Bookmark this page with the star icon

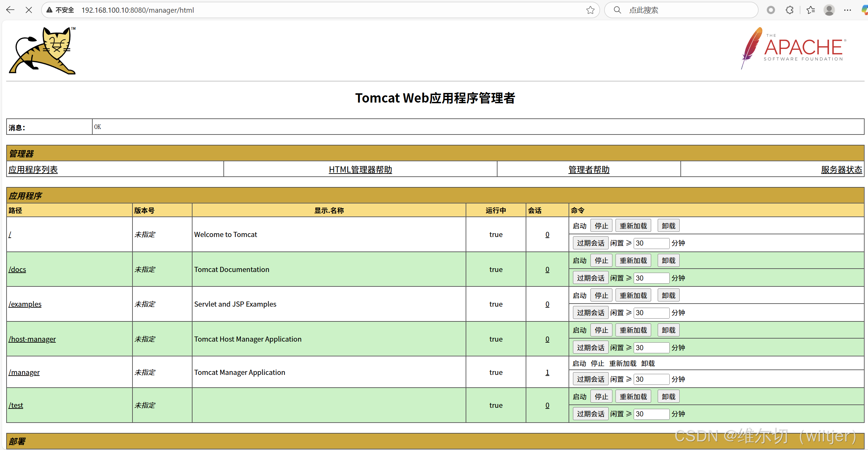point(590,10)
